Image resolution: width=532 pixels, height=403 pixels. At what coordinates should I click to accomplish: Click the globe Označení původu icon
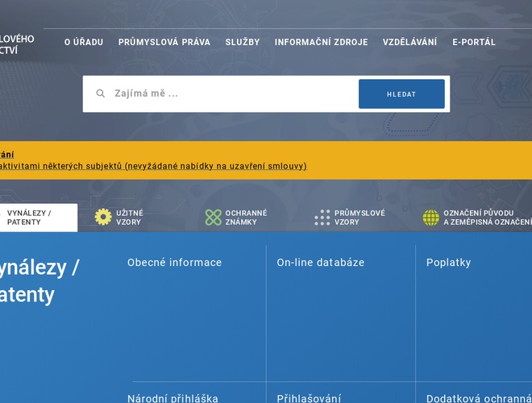click(431, 218)
